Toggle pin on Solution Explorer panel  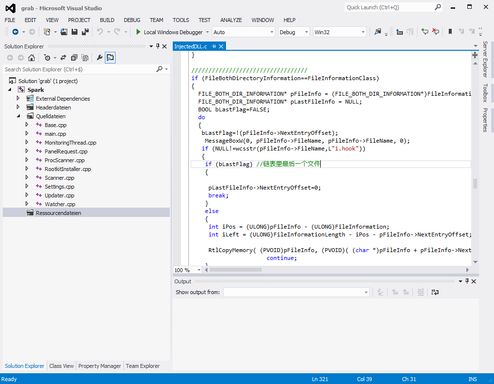click(x=158, y=46)
